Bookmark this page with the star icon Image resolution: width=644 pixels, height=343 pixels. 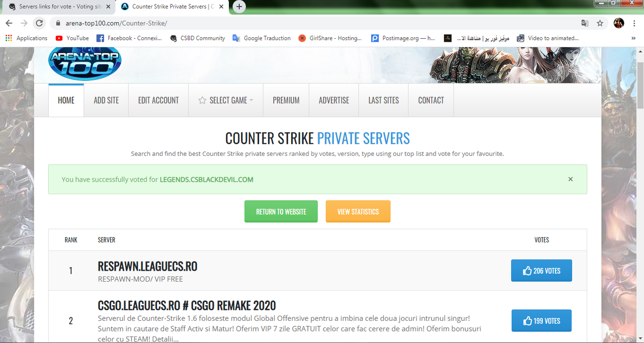pos(600,23)
